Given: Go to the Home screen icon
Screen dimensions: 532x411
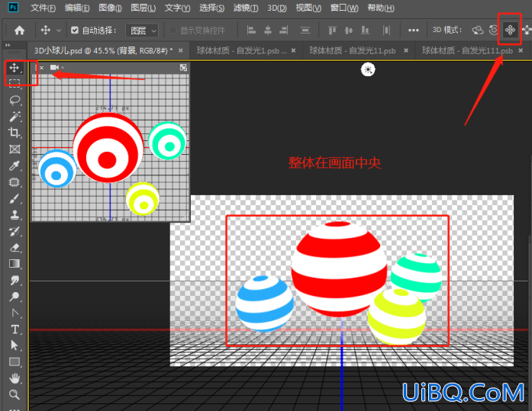Looking at the screenshot, I should coord(19,31).
